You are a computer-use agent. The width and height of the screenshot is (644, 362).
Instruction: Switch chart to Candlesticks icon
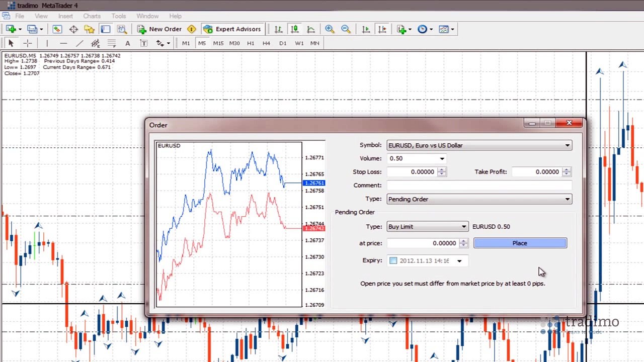click(295, 29)
